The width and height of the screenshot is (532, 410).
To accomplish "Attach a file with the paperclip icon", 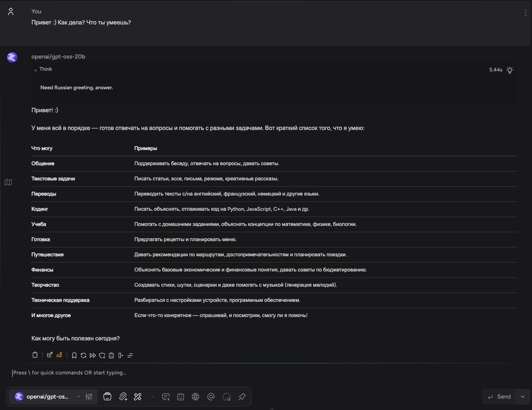I will [x=123, y=397].
